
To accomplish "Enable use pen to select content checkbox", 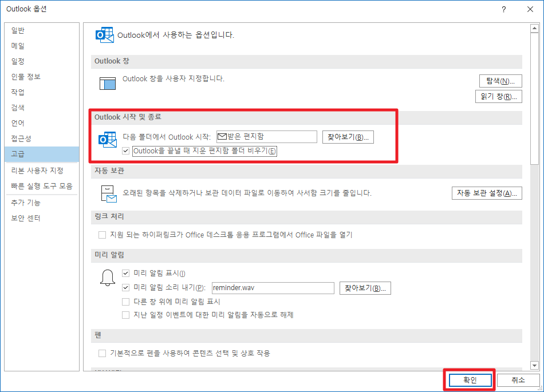I will (x=102, y=353).
